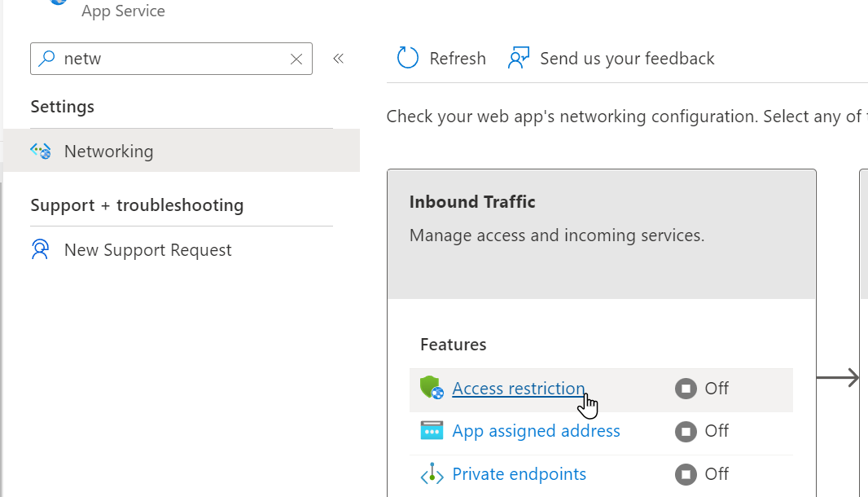The width and height of the screenshot is (868, 497).
Task: Click the Off text beside Private endpoints
Action: coord(717,474)
